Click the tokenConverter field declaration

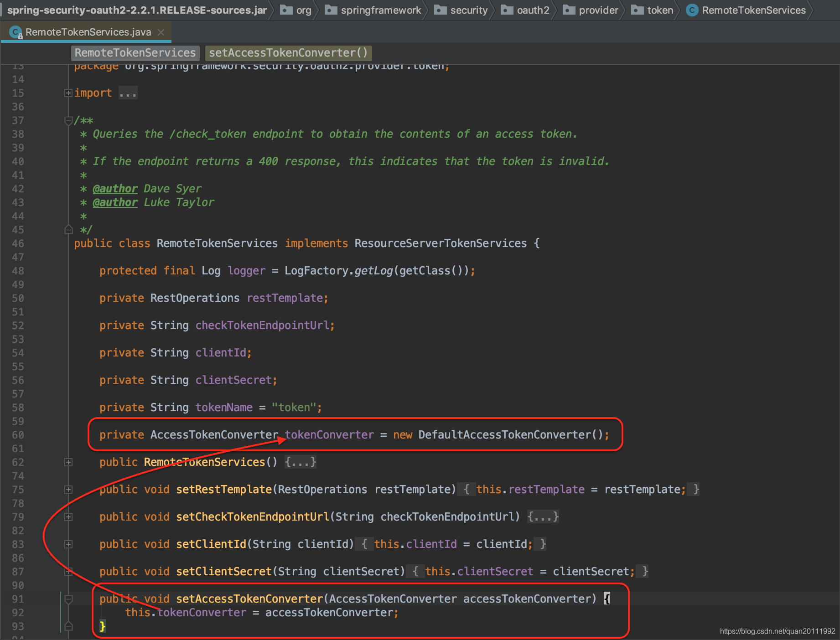(x=329, y=435)
